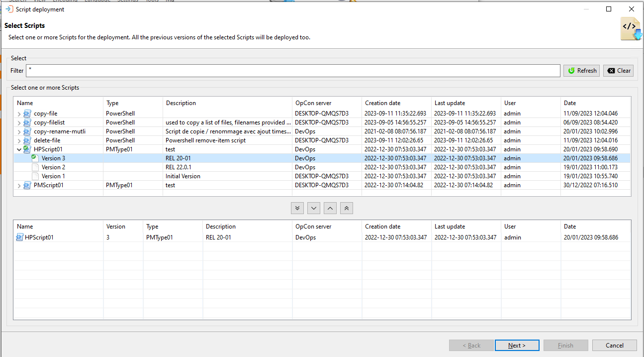
Task: Click 'REL 22.0.1' description cell
Action: point(179,167)
